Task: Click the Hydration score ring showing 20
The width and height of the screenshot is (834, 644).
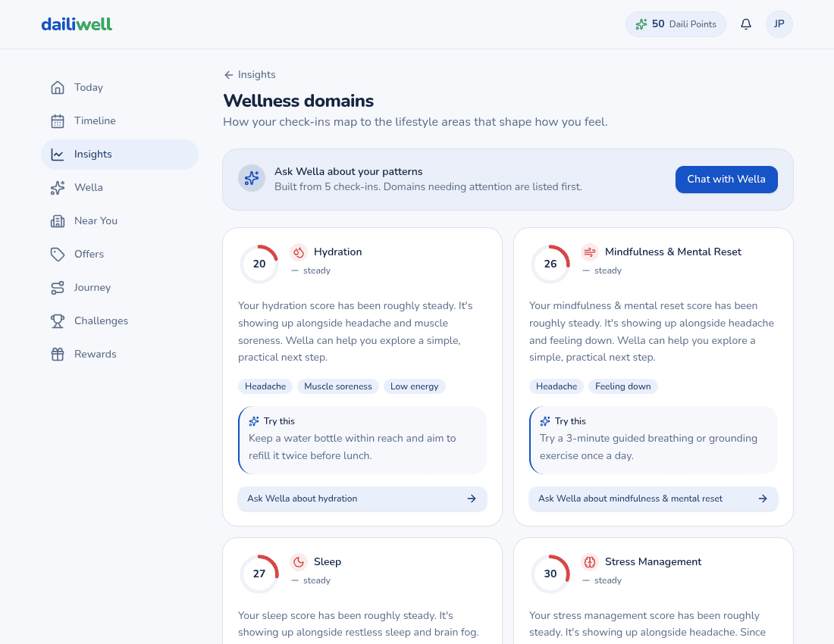Action: tap(259, 264)
